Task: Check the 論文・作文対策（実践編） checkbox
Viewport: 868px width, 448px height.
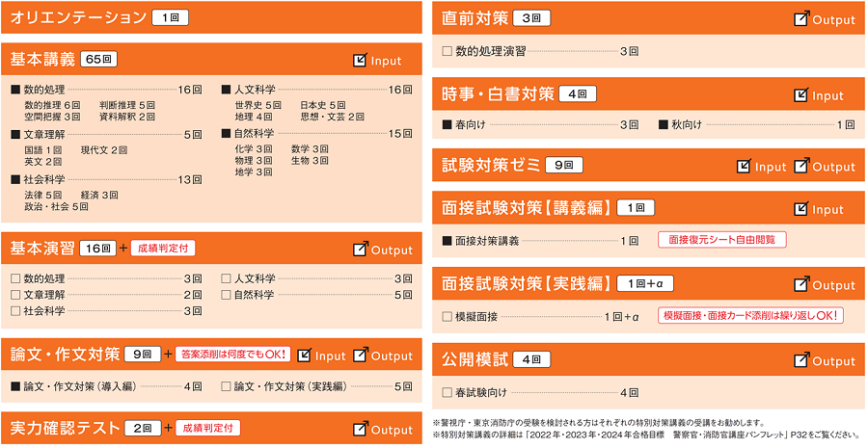Action: 227,386
